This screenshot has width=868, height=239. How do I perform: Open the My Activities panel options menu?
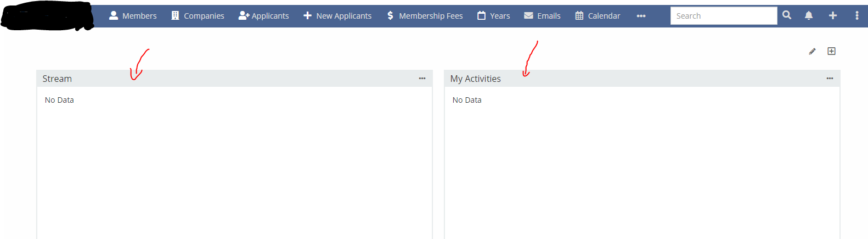click(x=830, y=79)
